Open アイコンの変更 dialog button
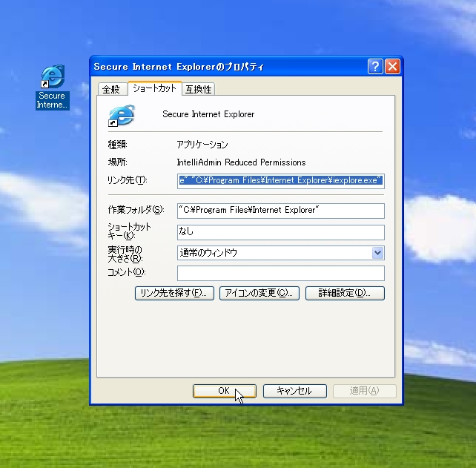Screen dimensions: 476x468 [x=260, y=293]
